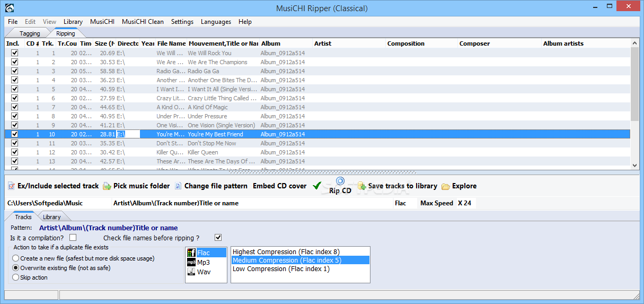Click the Artist column header

pyautogui.click(x=349, y=44)
